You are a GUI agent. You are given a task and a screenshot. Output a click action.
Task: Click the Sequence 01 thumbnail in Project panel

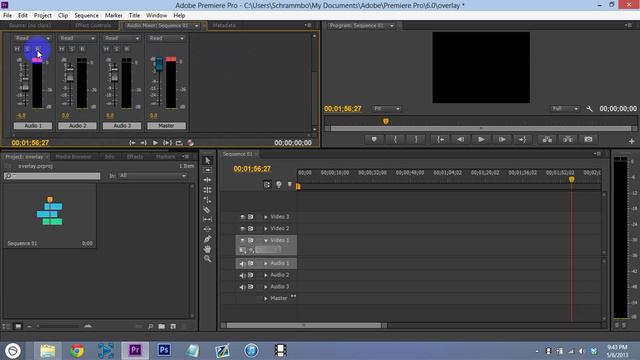tap(50, 211)
